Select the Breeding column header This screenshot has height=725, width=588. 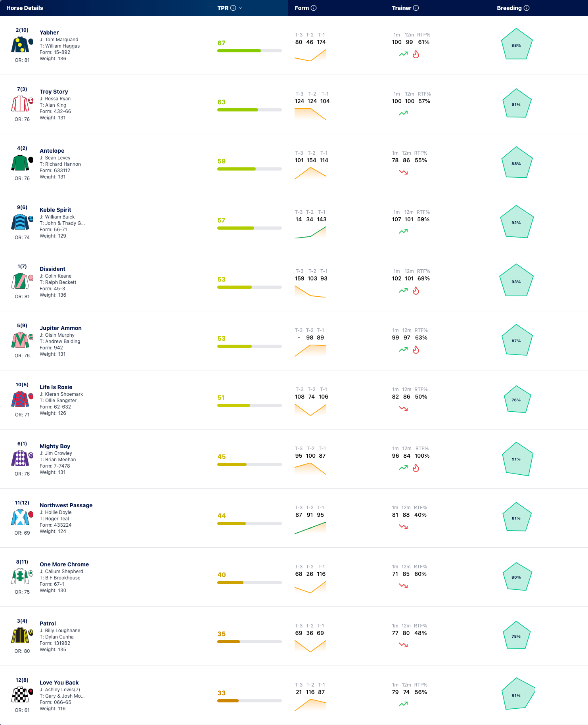click(x=509, y=8)
